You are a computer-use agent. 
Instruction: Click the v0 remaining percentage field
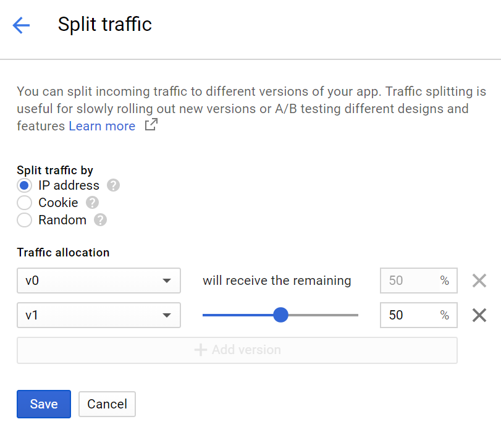pos(408,281)
